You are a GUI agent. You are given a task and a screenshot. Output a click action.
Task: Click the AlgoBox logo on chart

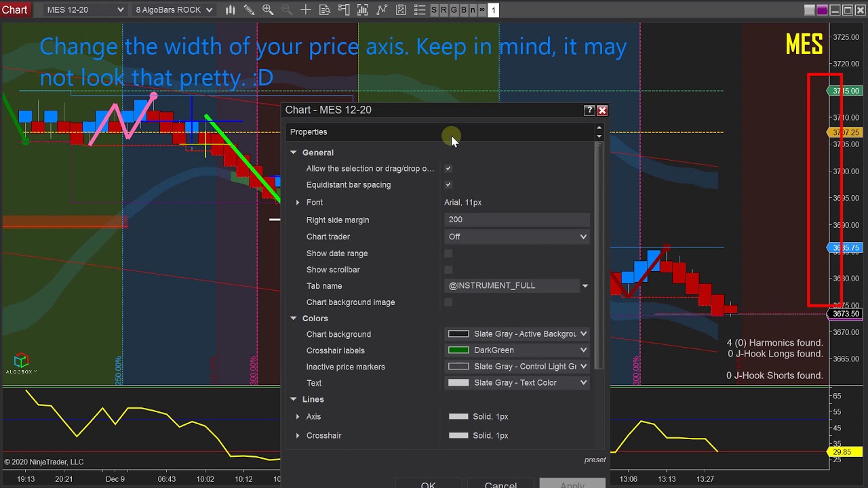21,363
